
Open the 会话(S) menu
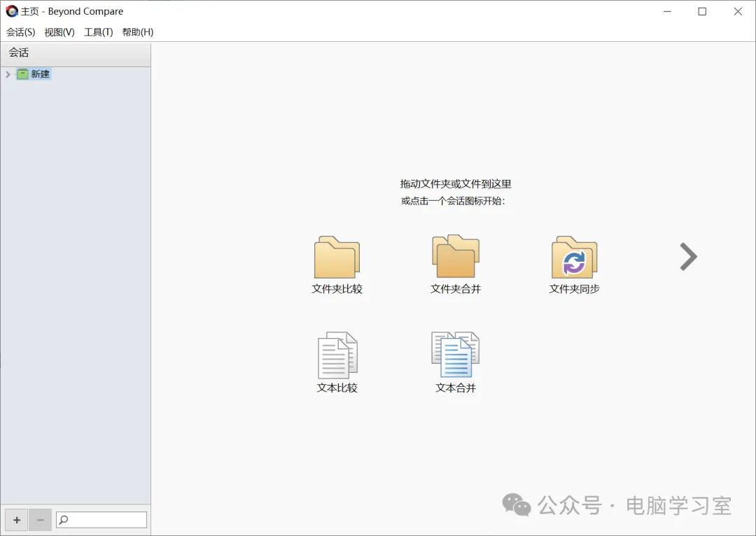click(x=21, y=32)
